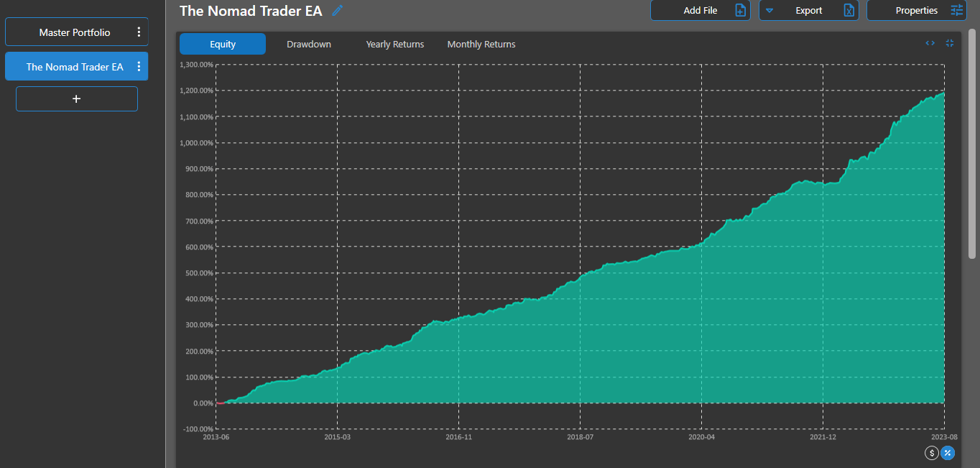Image resolution: width=980 pixels, height=468 pixels.
Task: Enable percentage view for the equity curve
Action: click(948, 453)
